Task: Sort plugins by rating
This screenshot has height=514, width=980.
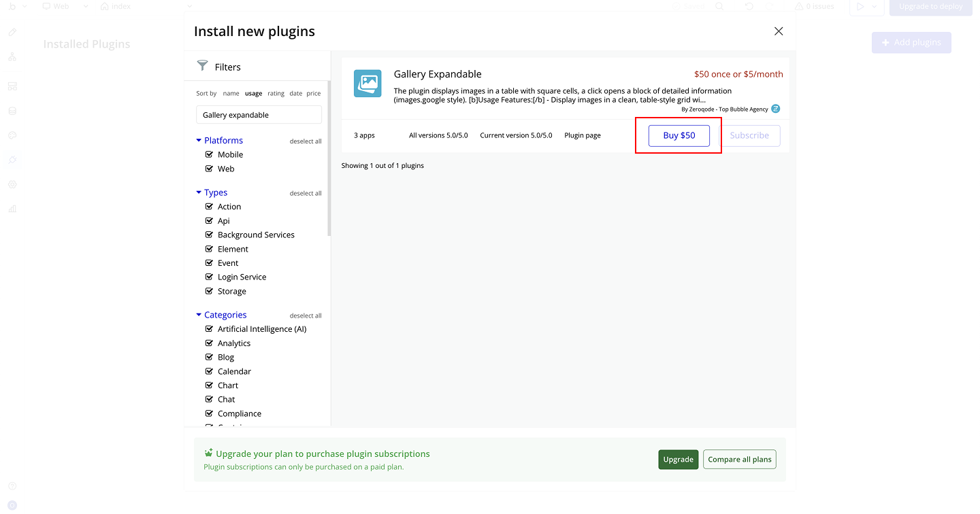Action: click(276, 94)
